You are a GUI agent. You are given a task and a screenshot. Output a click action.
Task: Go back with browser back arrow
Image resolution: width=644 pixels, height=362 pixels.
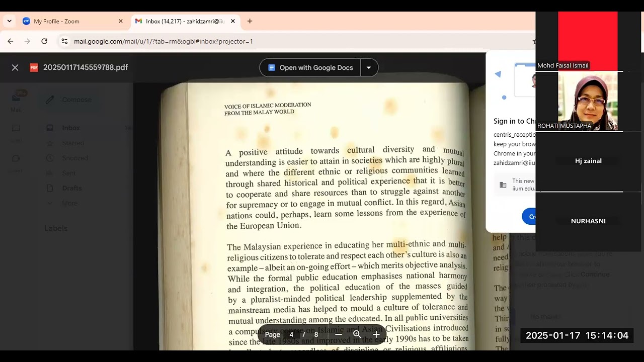coord(11,41)
